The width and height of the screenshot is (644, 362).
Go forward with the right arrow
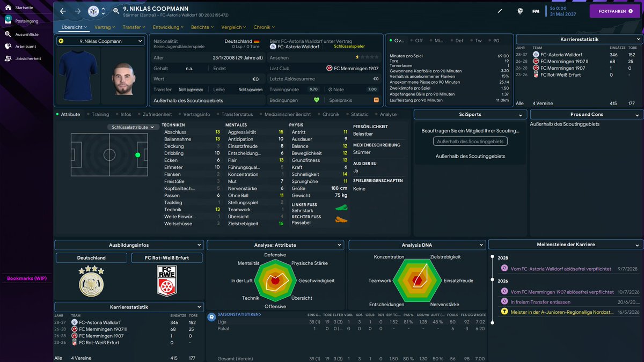78,11
